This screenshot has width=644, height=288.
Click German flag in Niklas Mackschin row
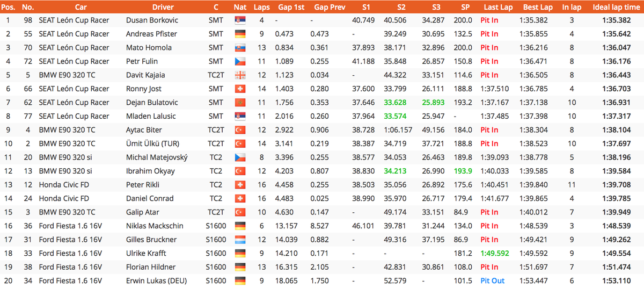click(x=240, y=226)
